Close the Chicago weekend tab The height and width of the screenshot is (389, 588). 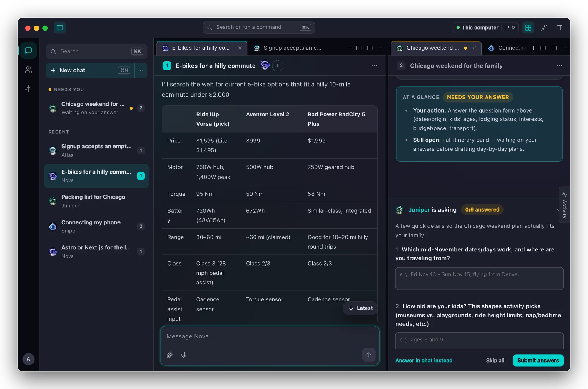point(474,48)
